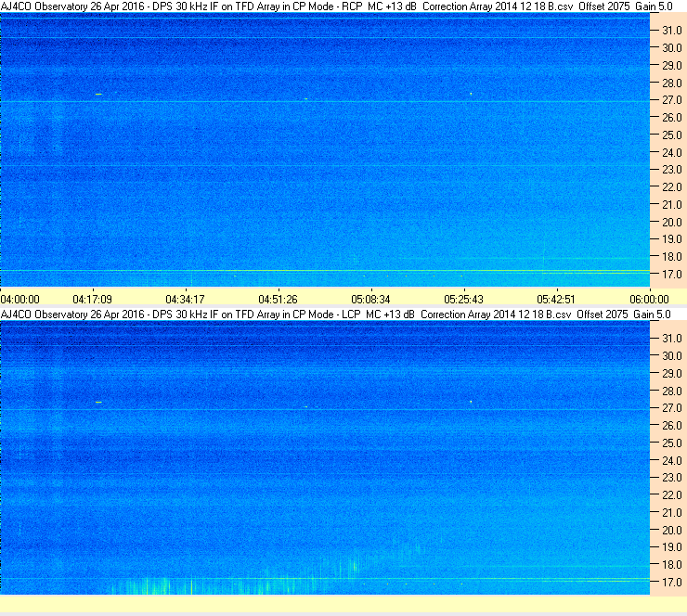Pick the 30.0 frequency label on LCP axis
687x616 pixels.
[672, 356]
